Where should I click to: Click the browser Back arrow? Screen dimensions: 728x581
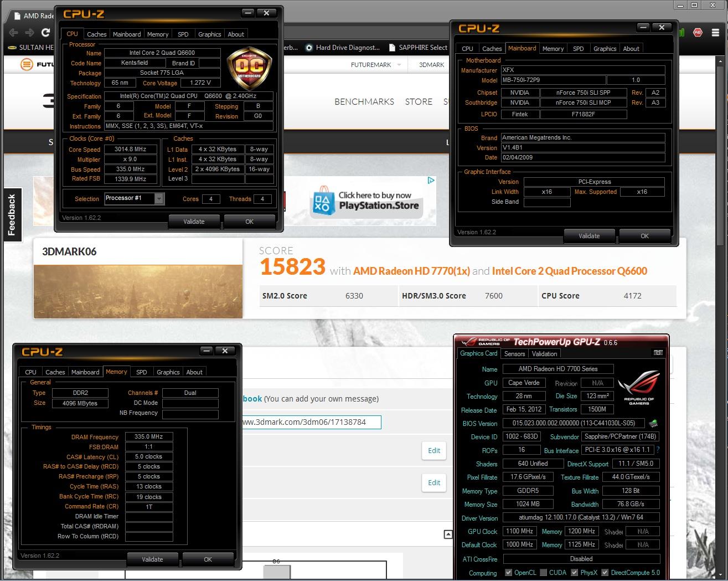[13, 32]
